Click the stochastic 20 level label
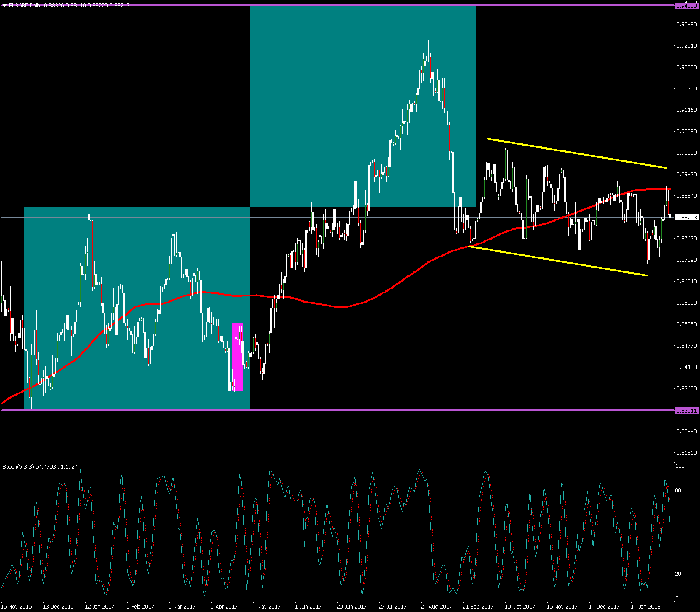 [x=678, y=574]
